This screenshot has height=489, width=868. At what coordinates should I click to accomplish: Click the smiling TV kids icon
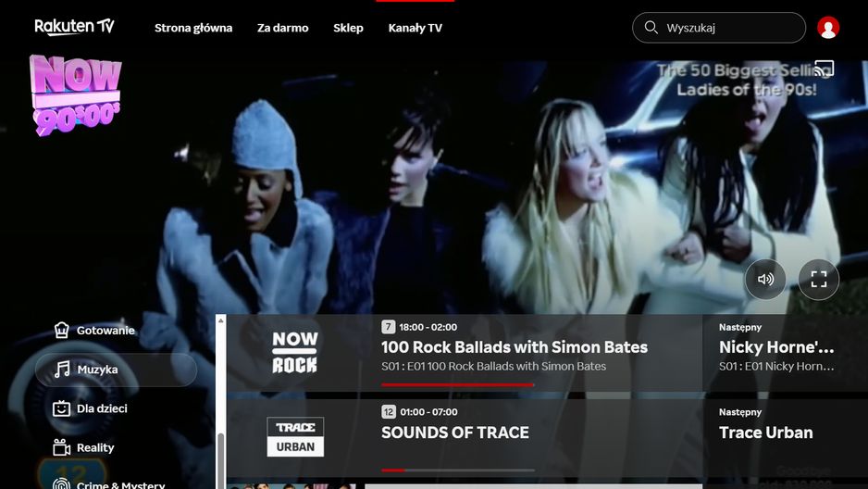(61, 408)
